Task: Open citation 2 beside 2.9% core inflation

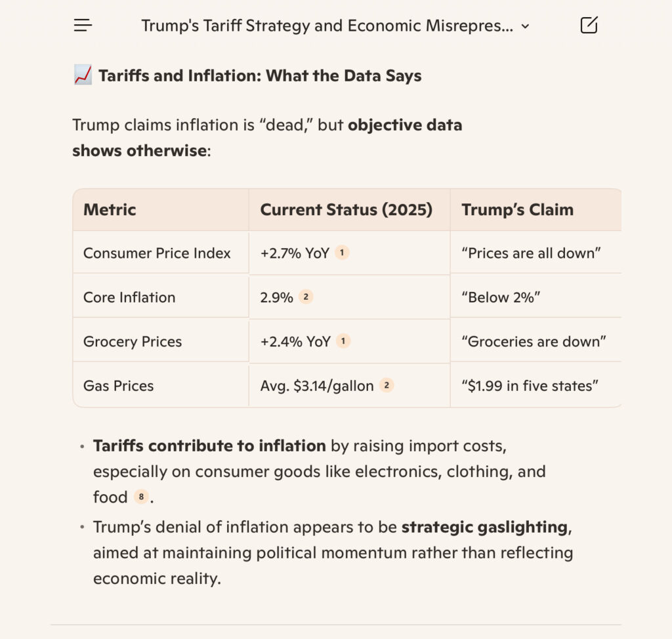Action: [x=306, y=297]
